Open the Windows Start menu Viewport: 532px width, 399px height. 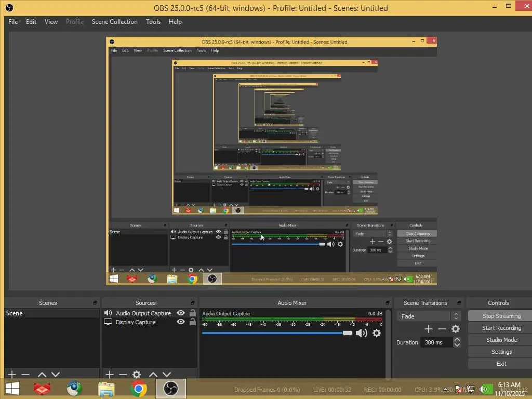[12, 389]
